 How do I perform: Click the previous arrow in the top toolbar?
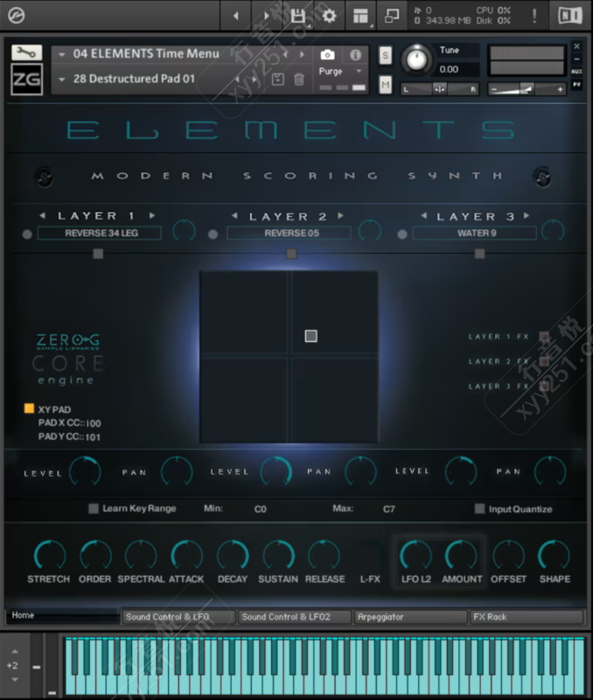(x=235, y=16)
